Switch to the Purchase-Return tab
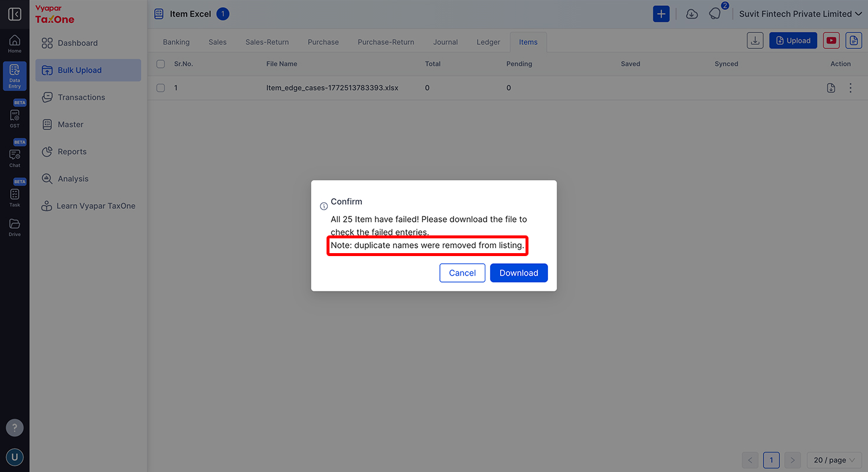Screen dimensions: 868x472 [386, 42]
